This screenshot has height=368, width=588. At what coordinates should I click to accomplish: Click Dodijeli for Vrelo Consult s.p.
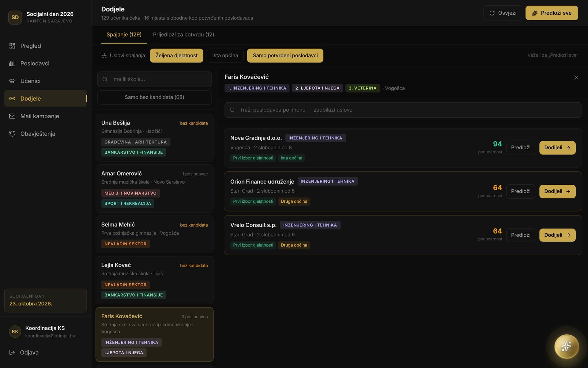[557, 235]
